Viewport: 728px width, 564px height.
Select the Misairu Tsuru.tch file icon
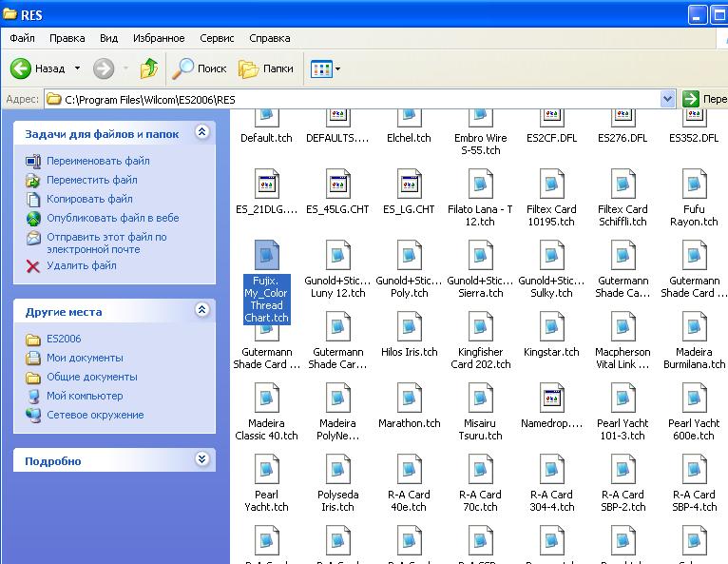480,398
